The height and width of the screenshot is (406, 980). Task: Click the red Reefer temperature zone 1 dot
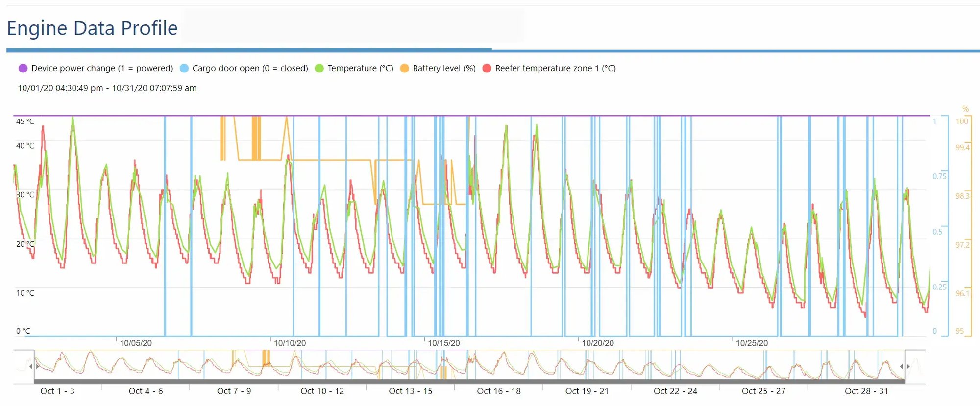point(487,68)
